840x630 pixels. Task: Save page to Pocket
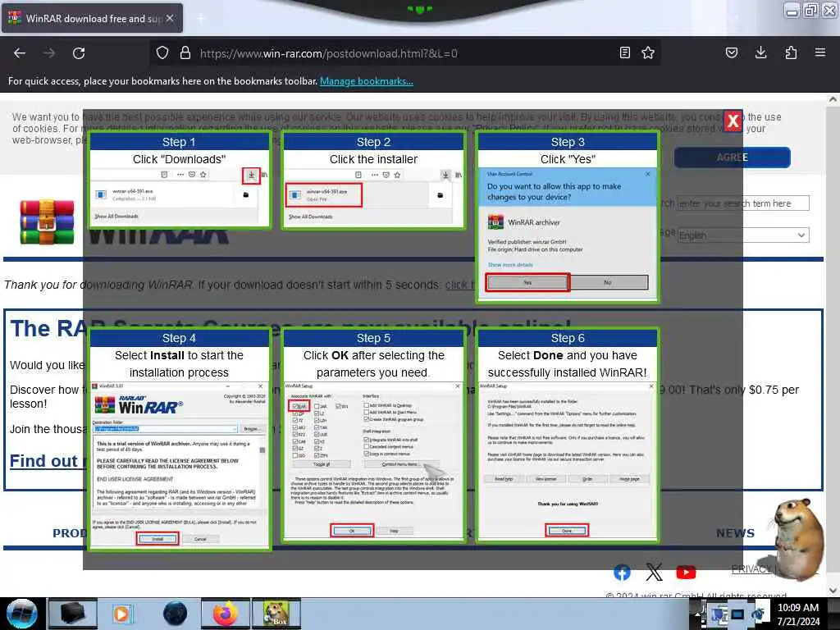[731, 52]
